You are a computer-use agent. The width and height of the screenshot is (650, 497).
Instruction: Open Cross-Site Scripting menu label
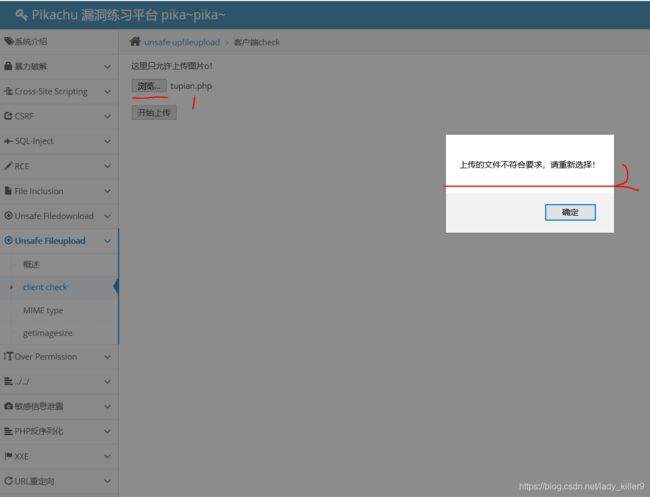(x=51, y=91)
